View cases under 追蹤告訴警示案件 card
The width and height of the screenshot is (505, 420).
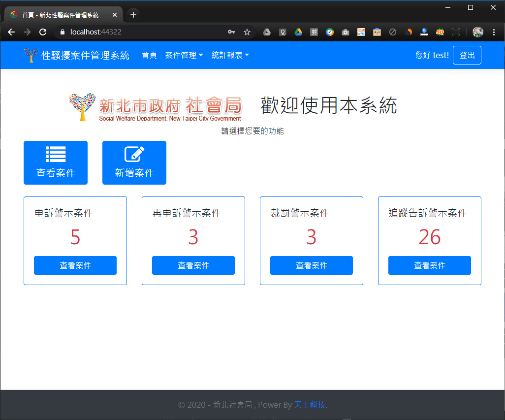tap(430, 265)
